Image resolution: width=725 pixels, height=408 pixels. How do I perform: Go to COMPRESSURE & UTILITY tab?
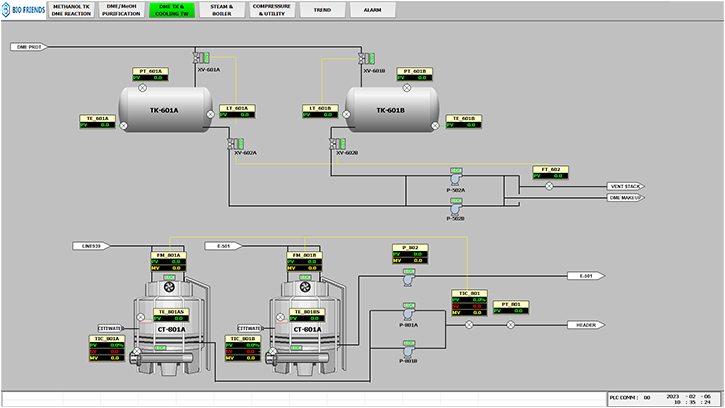pos(272,10)
